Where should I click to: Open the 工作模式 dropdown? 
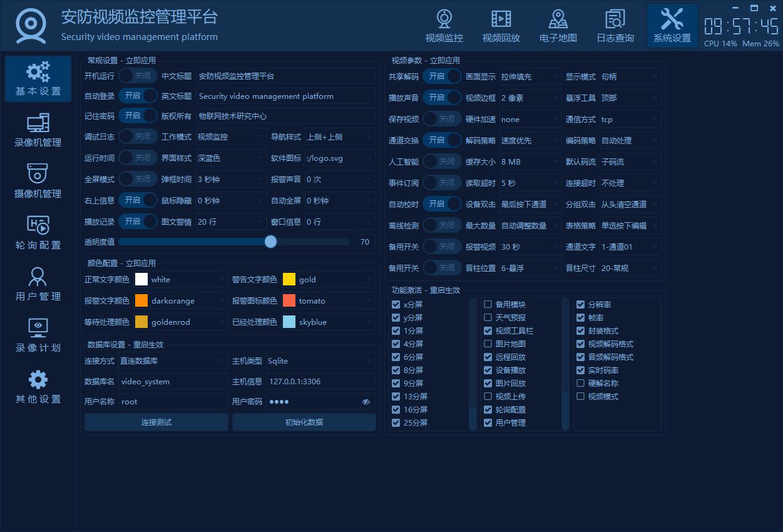click(232, 136)
